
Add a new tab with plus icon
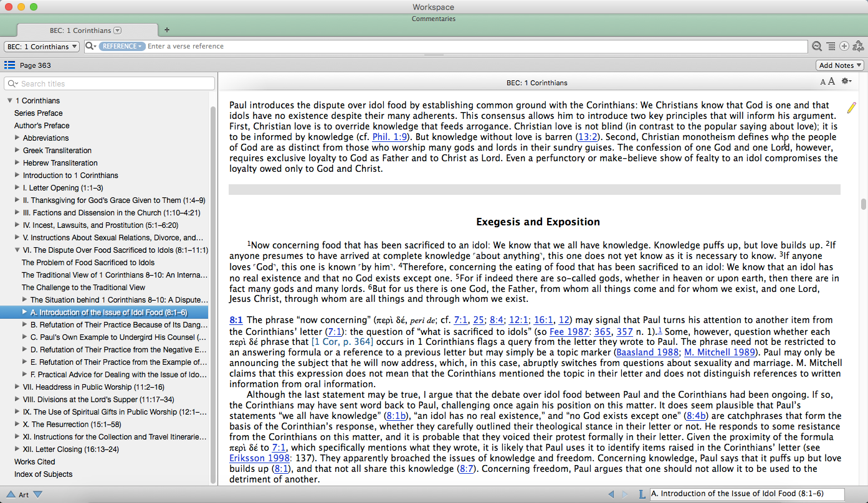pos(166,30)
